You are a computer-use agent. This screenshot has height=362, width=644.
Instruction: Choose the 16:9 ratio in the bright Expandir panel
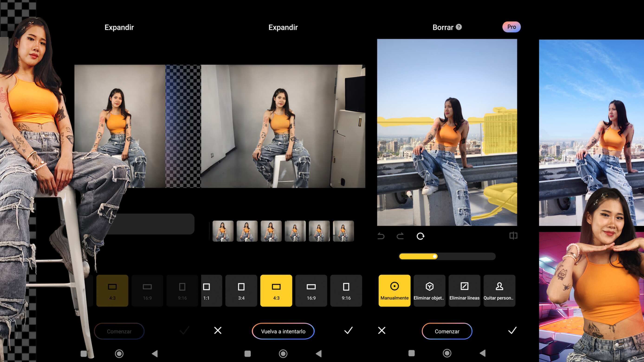click(x=311, y=291)
